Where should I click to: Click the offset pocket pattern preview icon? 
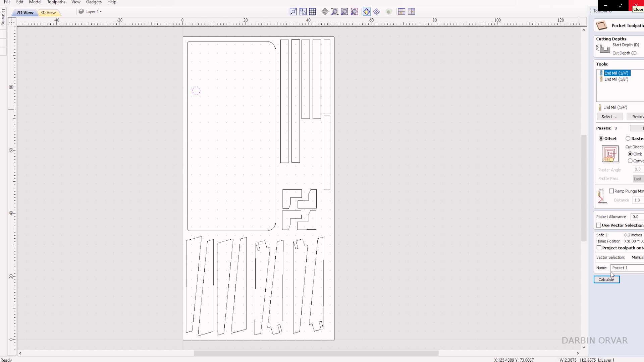[x=610, y=154]
